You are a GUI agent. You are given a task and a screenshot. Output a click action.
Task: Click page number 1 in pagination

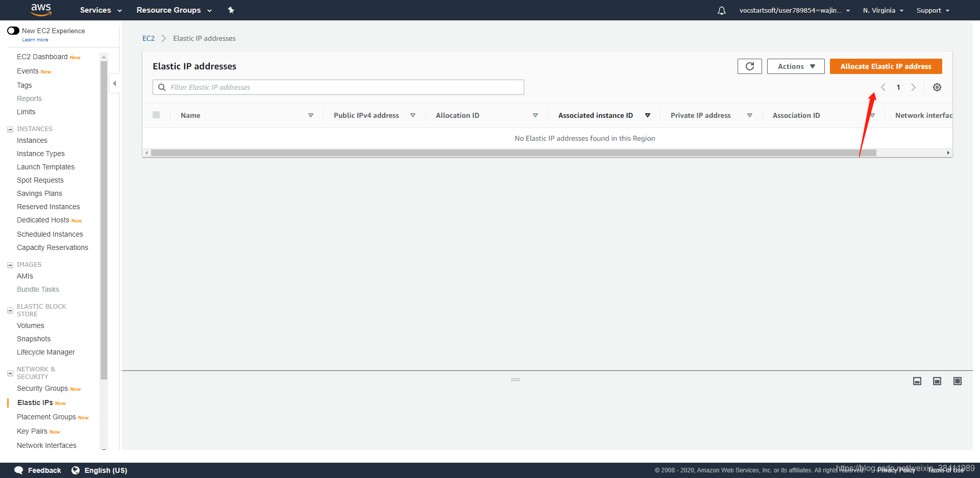point(898,87)
